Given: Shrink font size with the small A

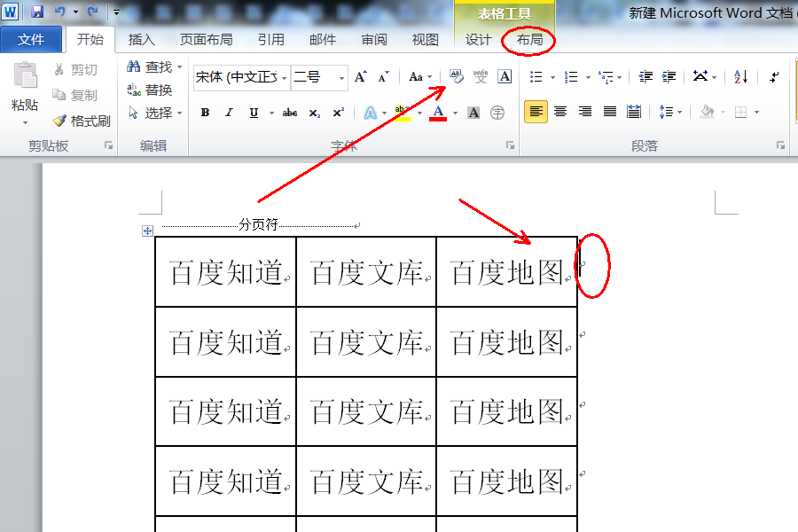Looking at the screenshot, I should 384,77.
